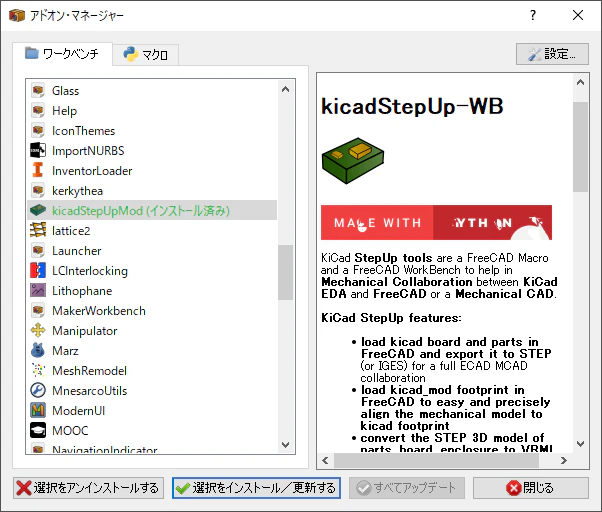Click description pane vertical scrollbar thumb
The width and height of the screenshot is (602, 512).
pyautogui.click(x=580, y=147)
